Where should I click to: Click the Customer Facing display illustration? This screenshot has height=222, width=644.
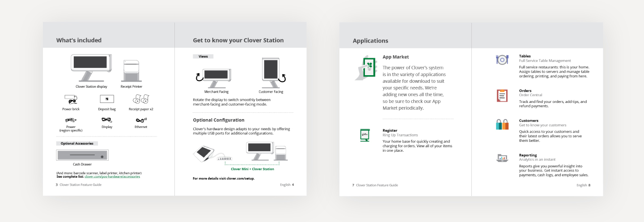coord(271,72)
